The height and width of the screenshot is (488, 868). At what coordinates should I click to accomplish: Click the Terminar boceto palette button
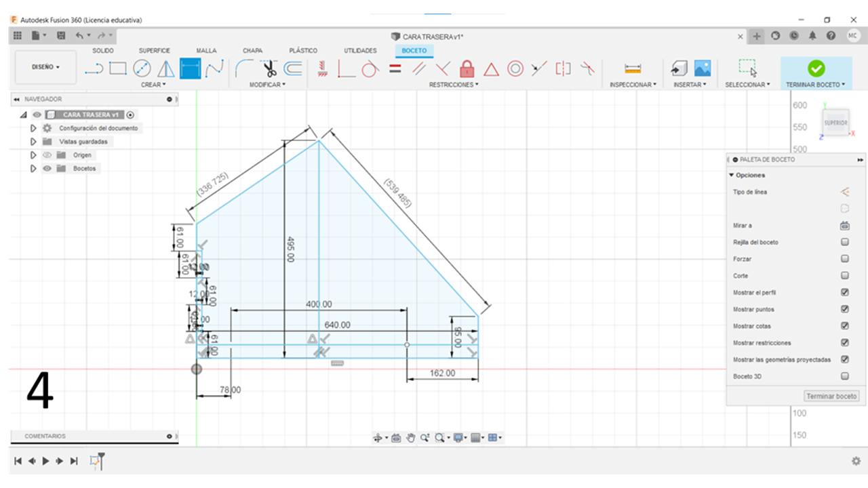[x=831, y=396]
